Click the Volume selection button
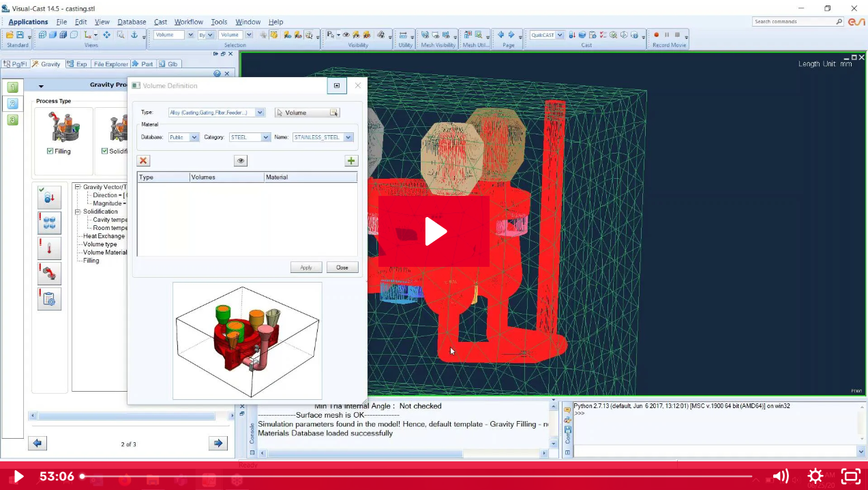Screen dimensions: 868x490 point(307,113)
